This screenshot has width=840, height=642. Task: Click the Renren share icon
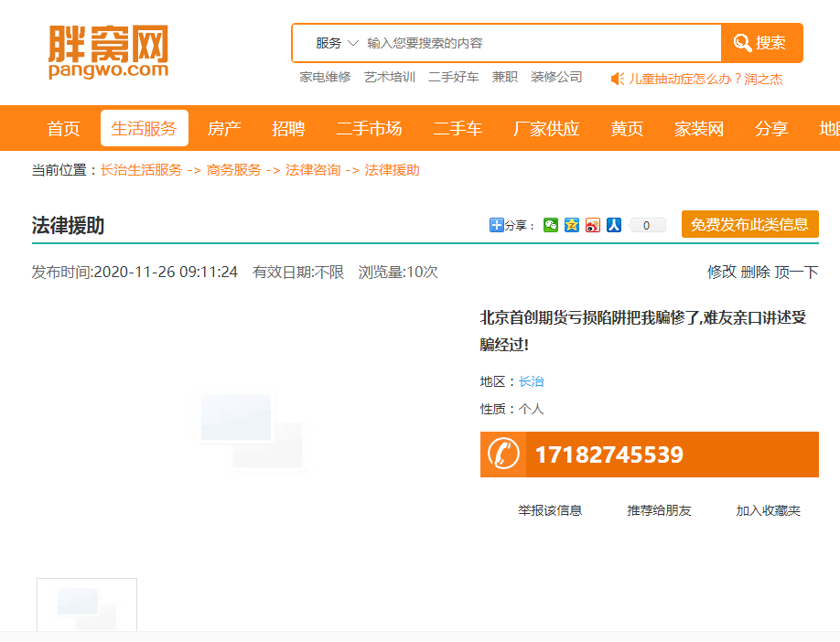pos(614,225)
